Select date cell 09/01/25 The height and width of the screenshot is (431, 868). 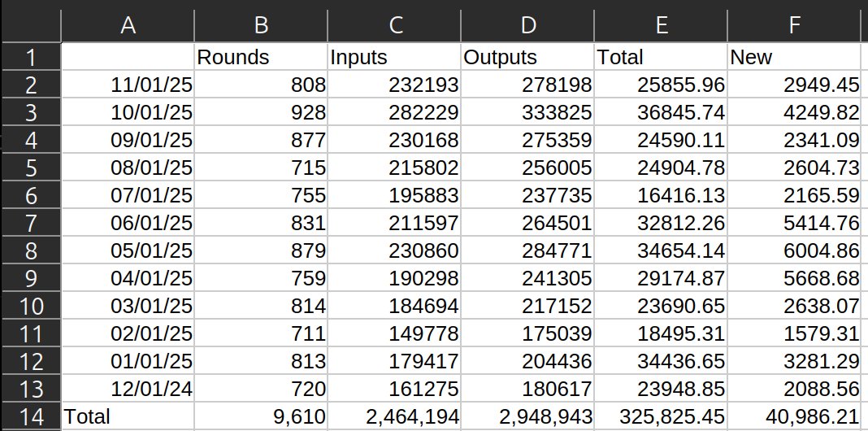click(x=128, y=140)
